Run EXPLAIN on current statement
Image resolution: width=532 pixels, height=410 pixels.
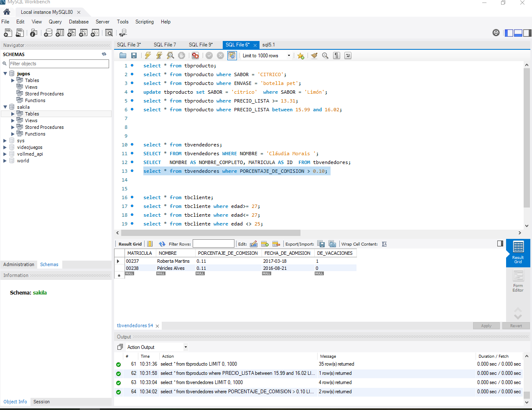pos(171,55)
